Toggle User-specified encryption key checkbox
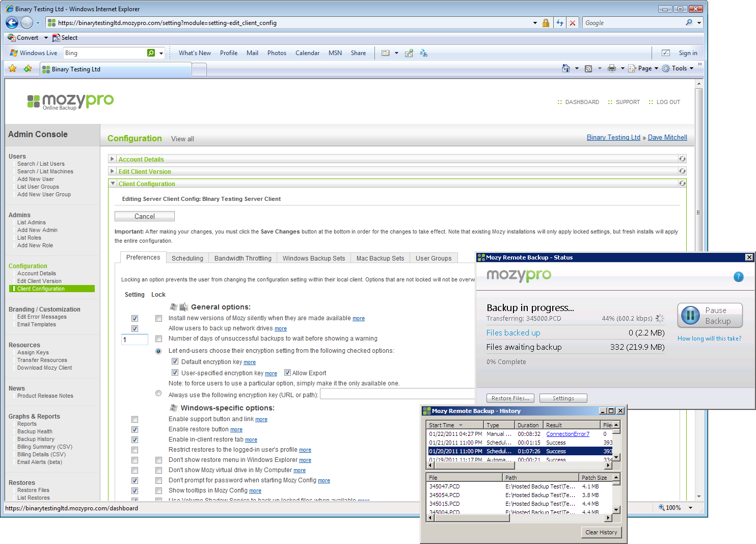The height and width of the screenshot is (544, 756). click(175, 373)
